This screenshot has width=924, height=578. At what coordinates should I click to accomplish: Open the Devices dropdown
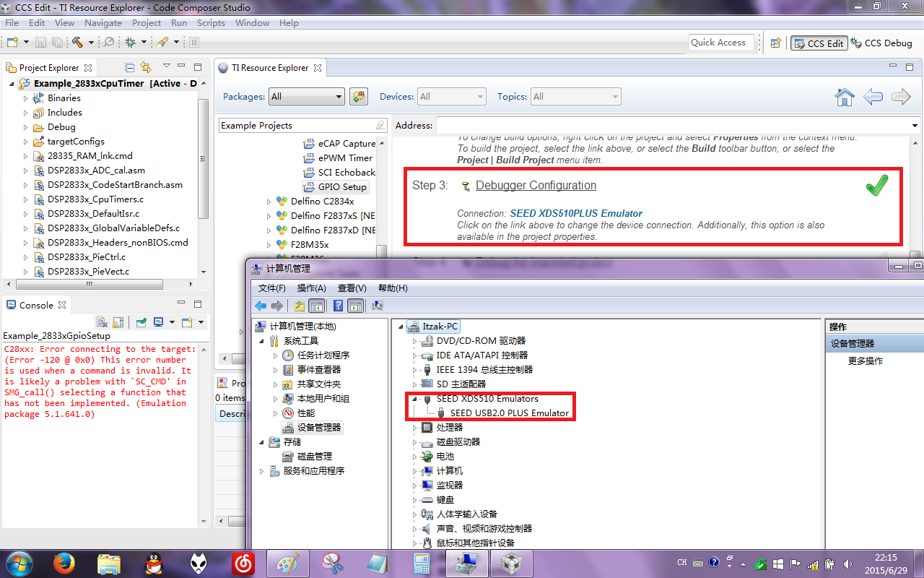click(452, 96)
